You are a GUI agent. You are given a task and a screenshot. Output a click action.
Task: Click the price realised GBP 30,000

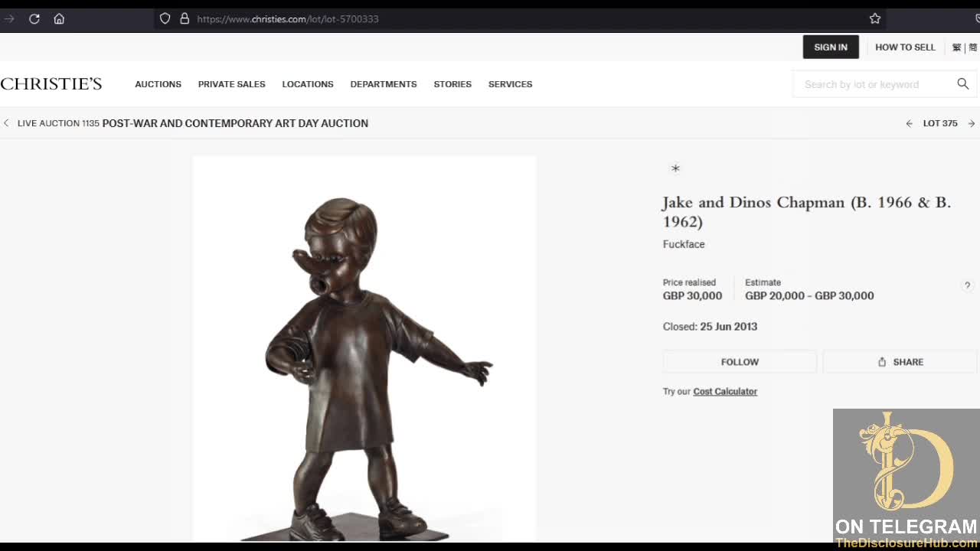[x=692, y=296]
